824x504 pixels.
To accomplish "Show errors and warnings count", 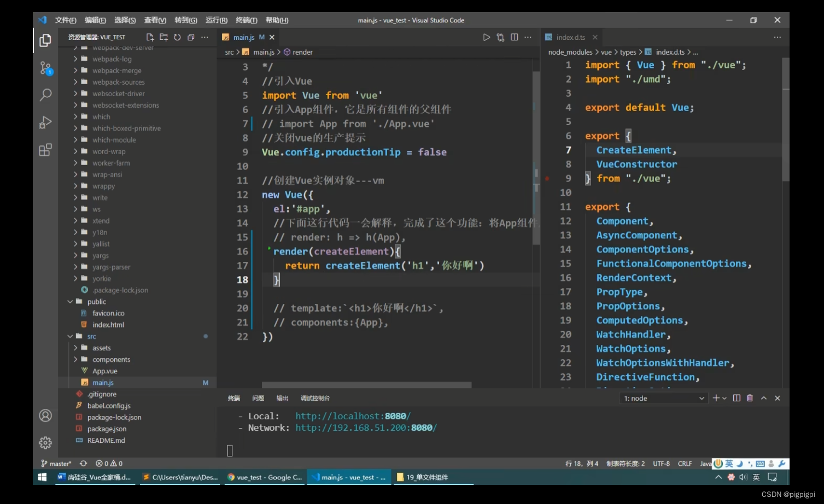I will click(x=109, y=463).
